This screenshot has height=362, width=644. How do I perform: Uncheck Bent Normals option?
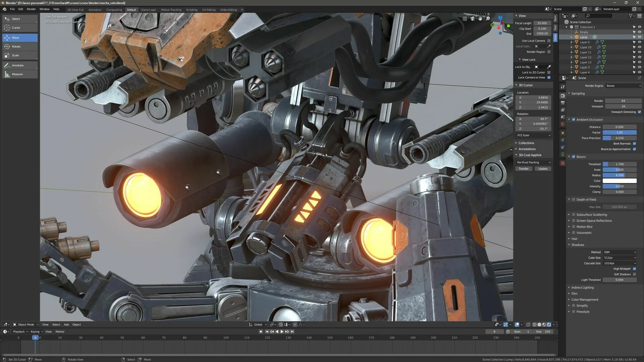point(634,143)
